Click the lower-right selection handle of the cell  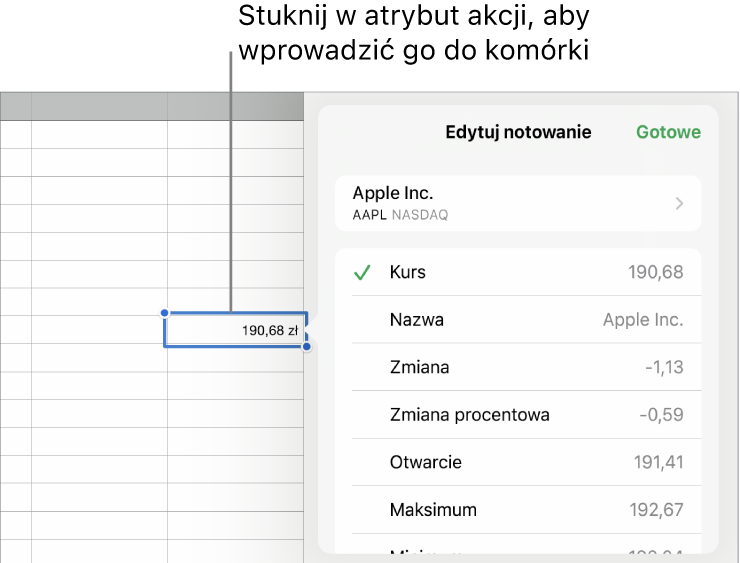point(307,347)
